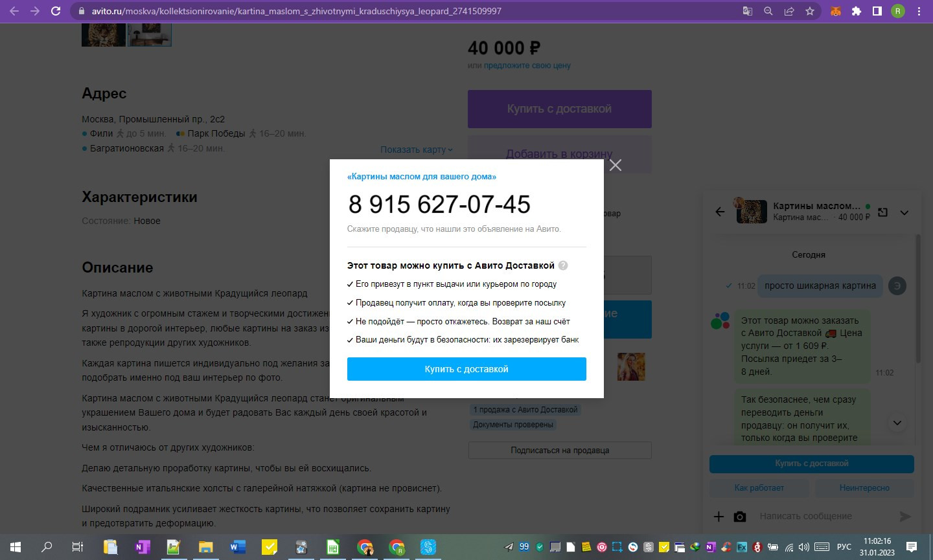
Task: Open the Wi-Fi network icon in the tray
Action: (x=788, y=547)
